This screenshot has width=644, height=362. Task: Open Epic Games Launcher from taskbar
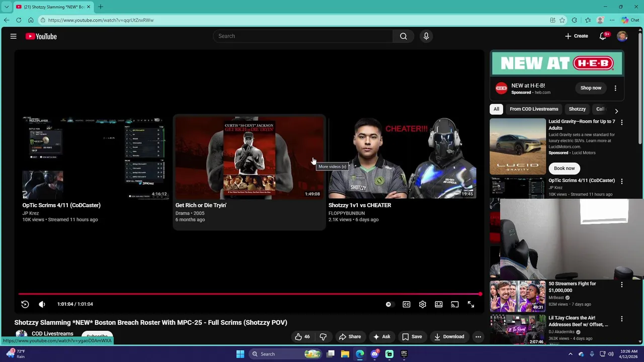(404, 354)
